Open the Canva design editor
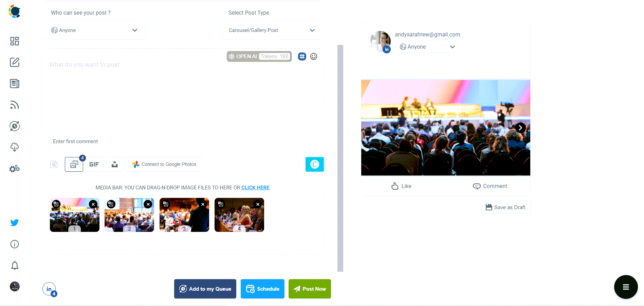Viewport: 644px width, 306px height. (x=314, y=164)
